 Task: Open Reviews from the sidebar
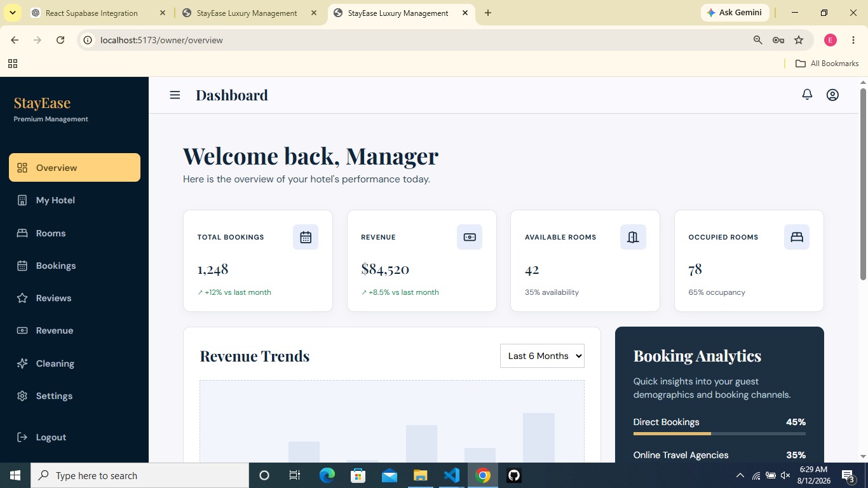pyautogui.click(x=74, y=298)
